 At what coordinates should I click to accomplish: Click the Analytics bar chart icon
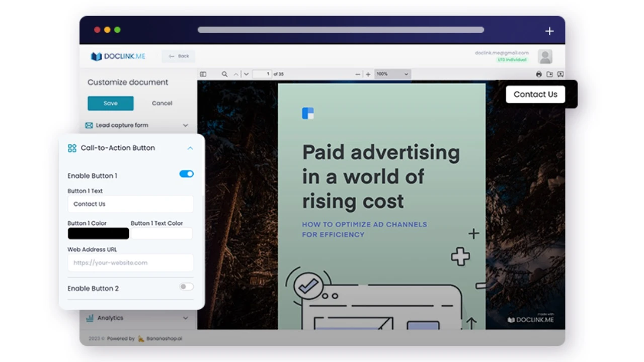pos(90,318)
